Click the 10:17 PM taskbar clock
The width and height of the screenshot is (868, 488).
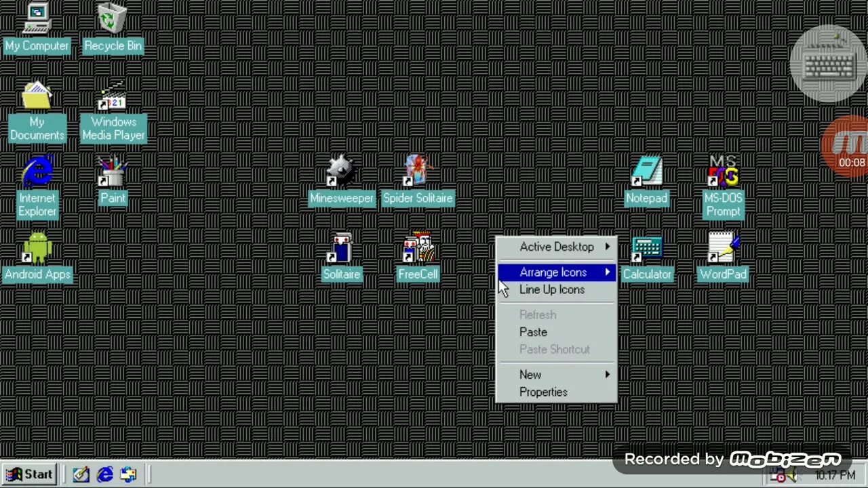834,476
